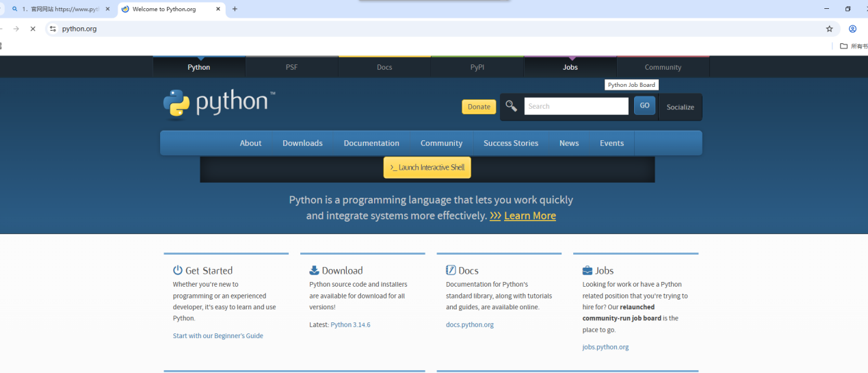Open Start with our Beginner's Guide link

pos(218,336)
